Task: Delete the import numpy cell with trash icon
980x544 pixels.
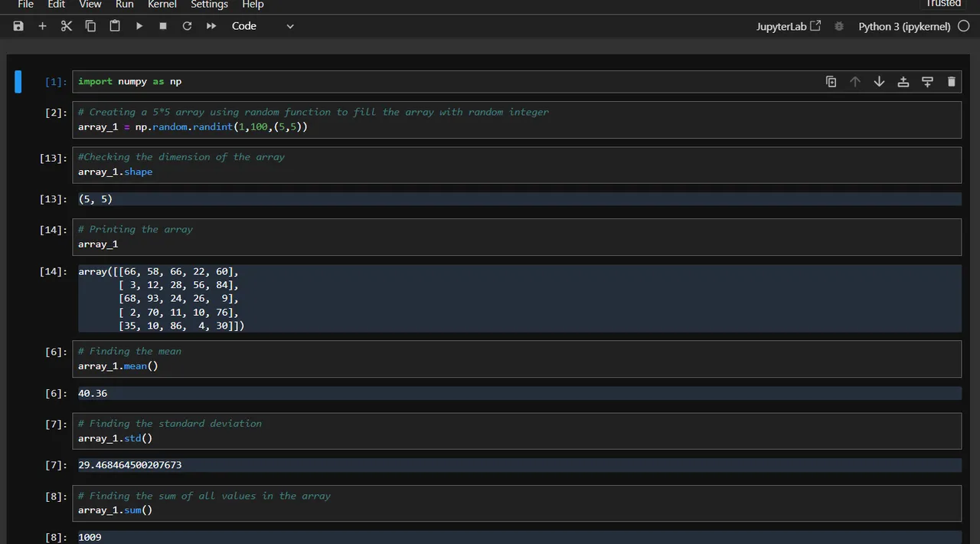Action: (952, 82)
